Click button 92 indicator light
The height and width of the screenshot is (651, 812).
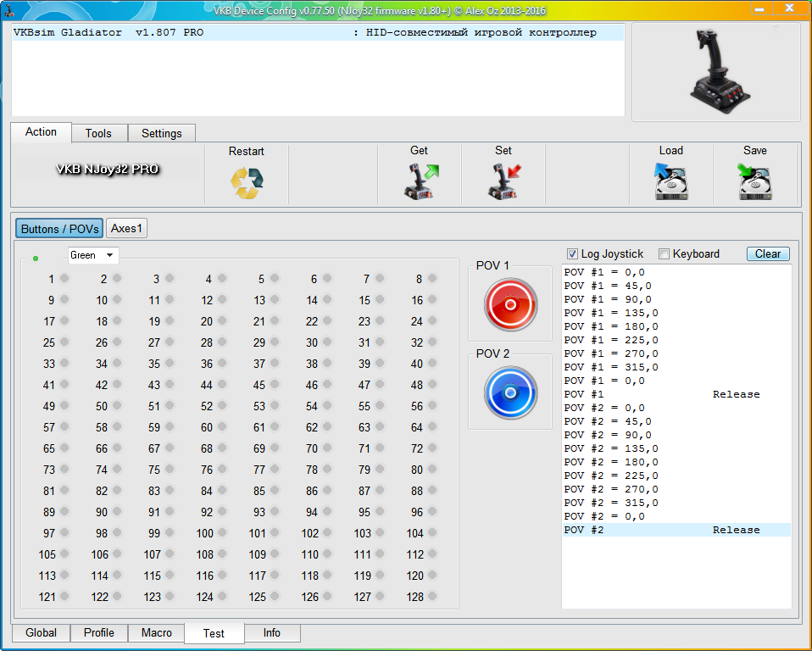pos(222,512)
